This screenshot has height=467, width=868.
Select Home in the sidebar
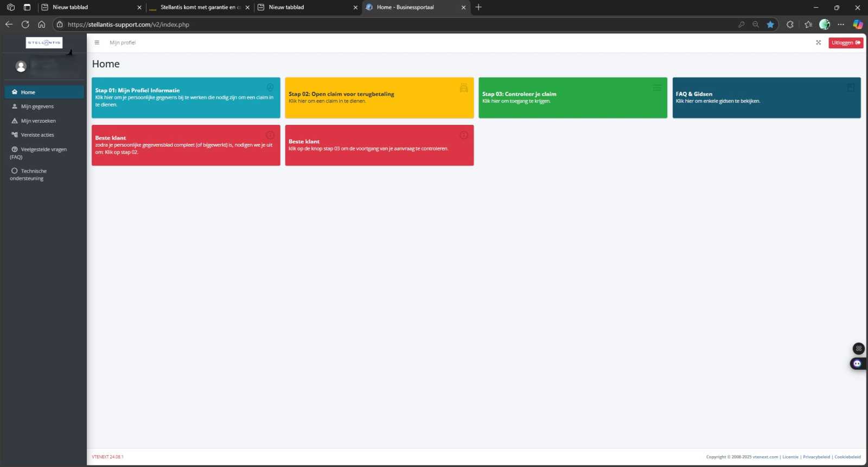[44, 92]
